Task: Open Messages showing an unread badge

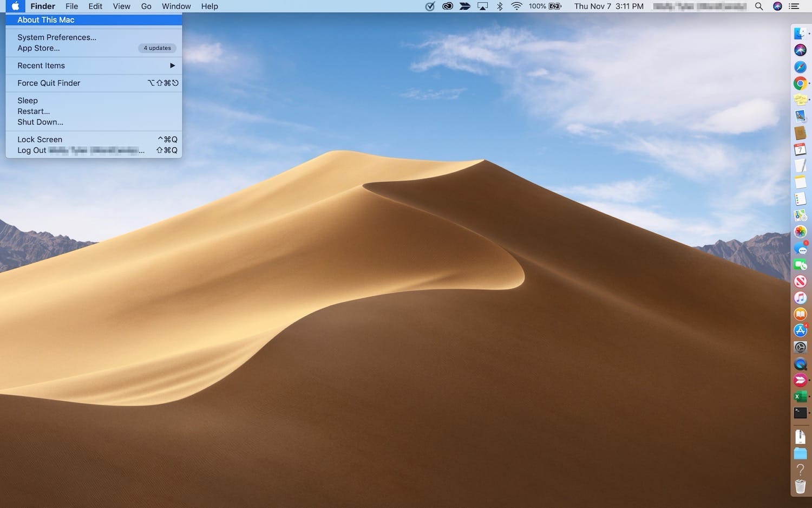Action: pos(800,249)
